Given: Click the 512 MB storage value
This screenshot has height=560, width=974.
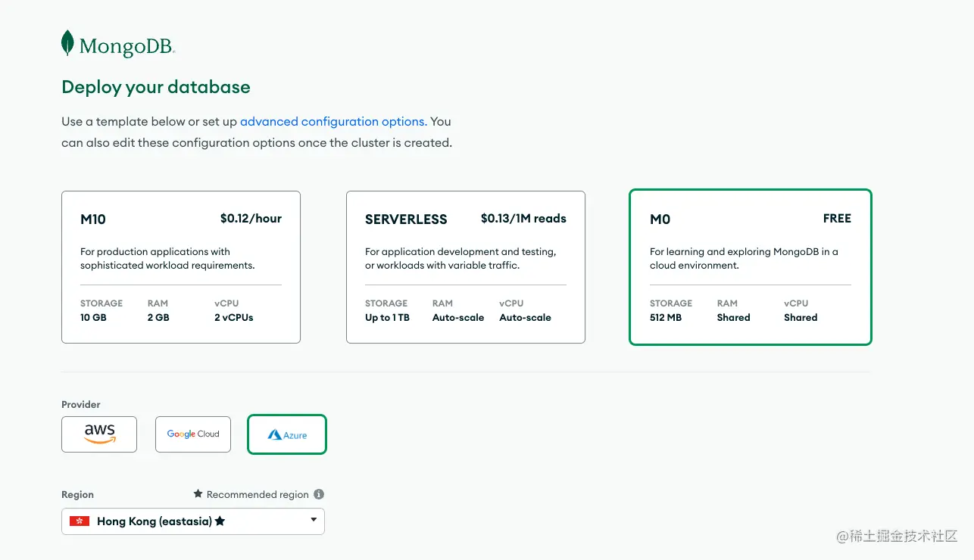Looking at the screenshot, I should pyautogui.click(x=666, y=318).
